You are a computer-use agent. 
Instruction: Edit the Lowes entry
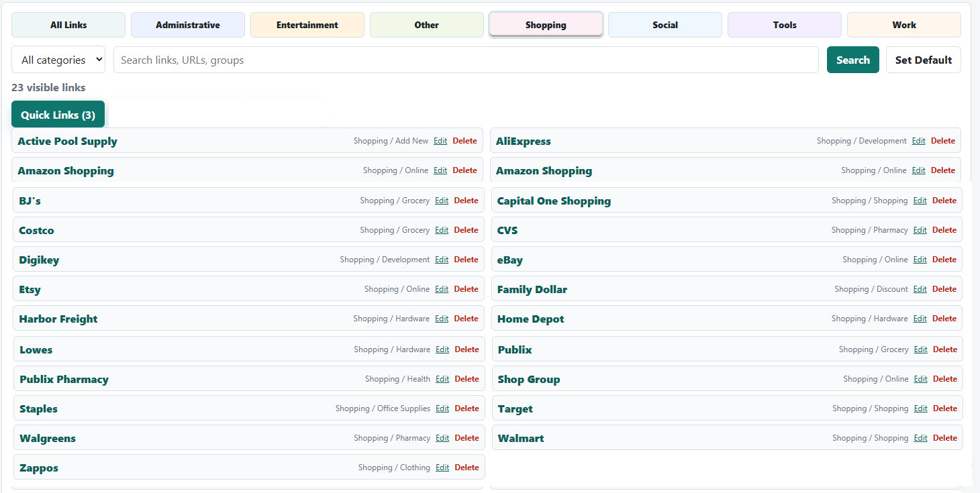pyautogui.click(x=442, y=349)
